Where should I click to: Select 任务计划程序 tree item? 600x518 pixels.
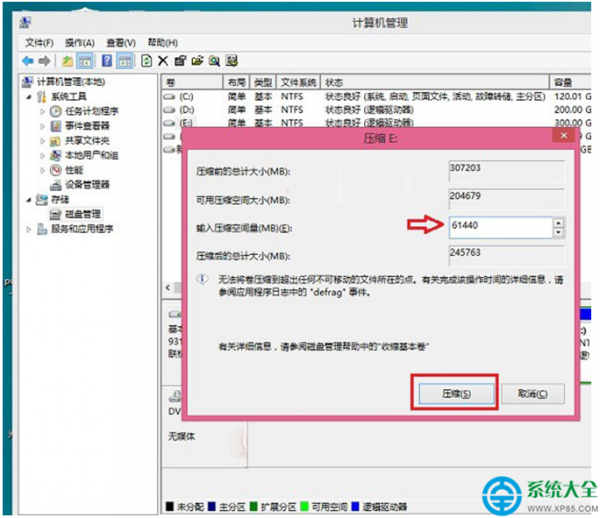pyautogui.click(x=91, y=111)
